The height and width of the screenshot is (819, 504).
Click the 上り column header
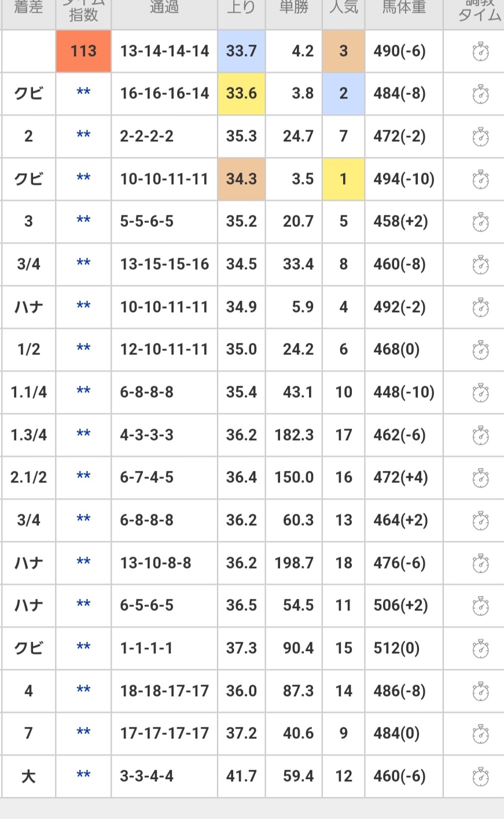point(241,9)
